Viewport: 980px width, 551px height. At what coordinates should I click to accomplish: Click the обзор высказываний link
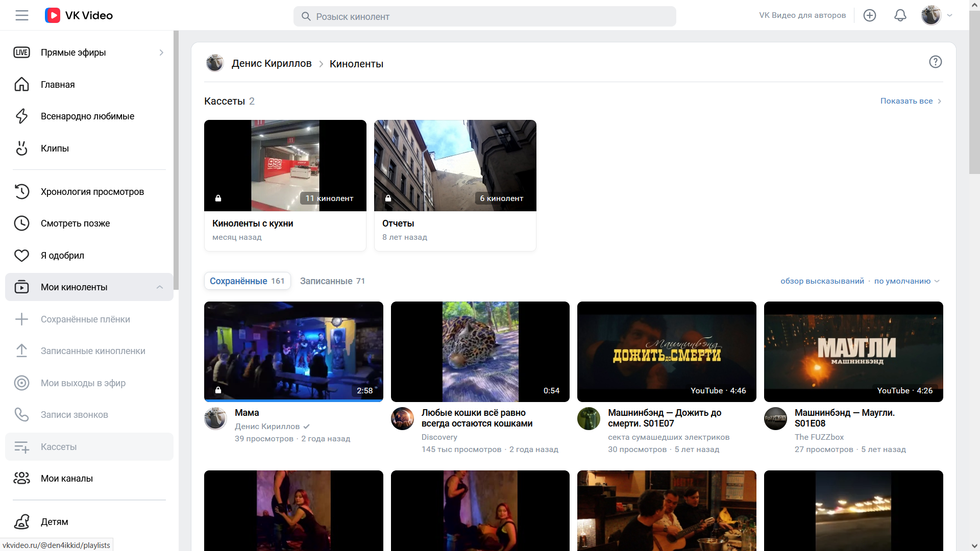(x=822, y=281)
